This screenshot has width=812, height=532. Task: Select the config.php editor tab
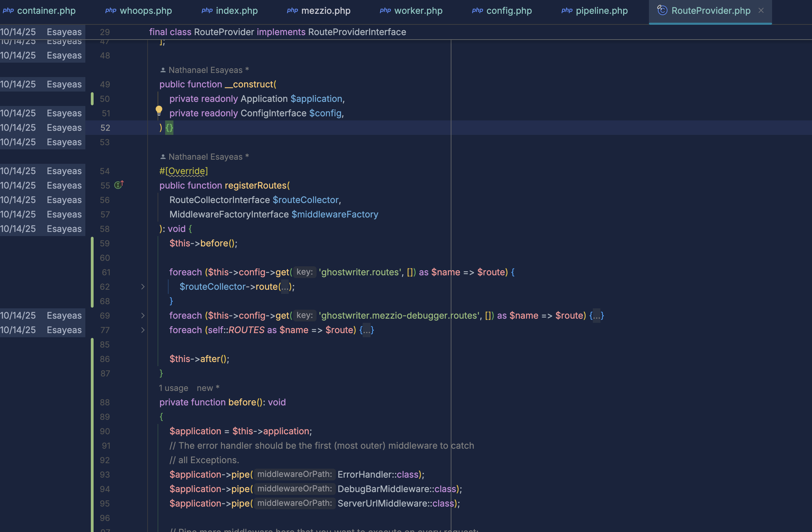click(502, 11)
